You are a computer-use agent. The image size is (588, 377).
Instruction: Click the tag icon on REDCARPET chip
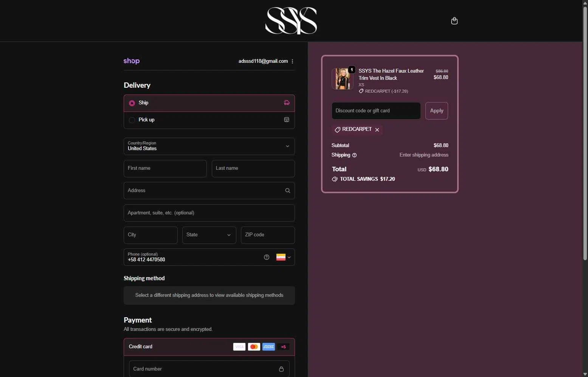click(x=337, y=130)
